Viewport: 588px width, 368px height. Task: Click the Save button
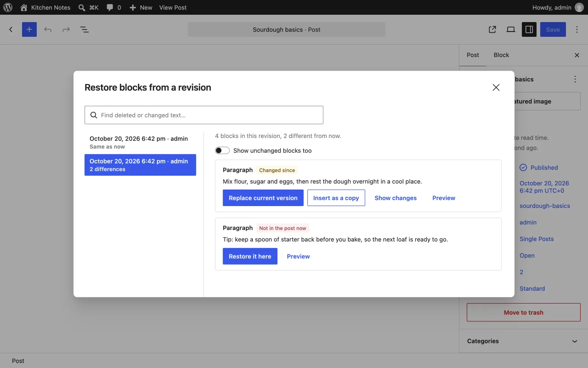pos(553,29)
